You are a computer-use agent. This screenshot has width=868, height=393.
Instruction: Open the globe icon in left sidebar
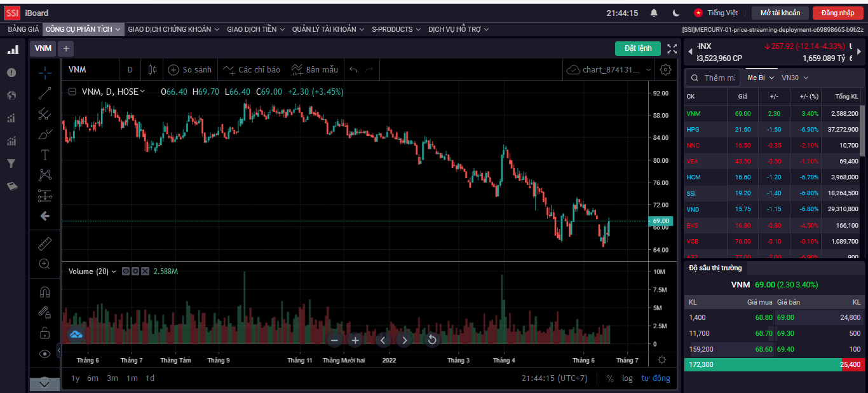click(x=11, y=95)
